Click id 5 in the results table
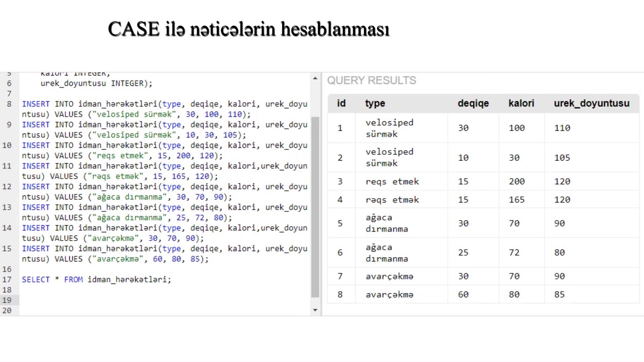644x362 pixels. 340,223
